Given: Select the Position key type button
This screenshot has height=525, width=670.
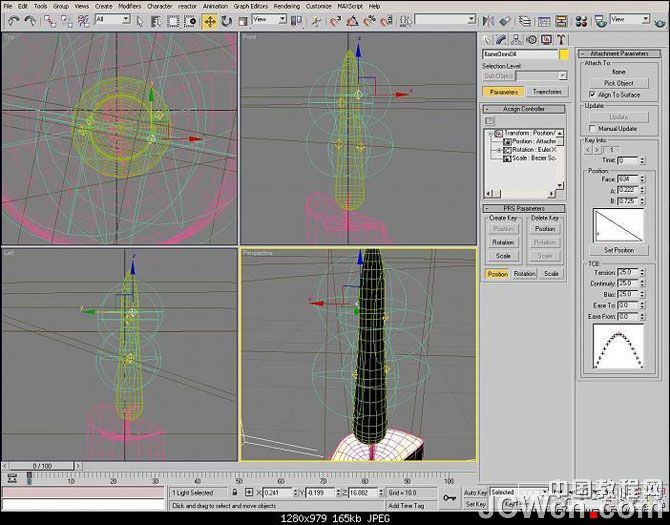Looking at the screenshot, I should point(497,274).
